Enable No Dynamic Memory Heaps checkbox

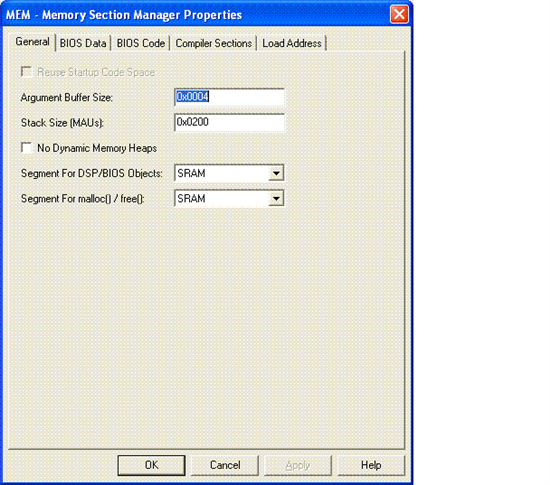pos(27,148)
